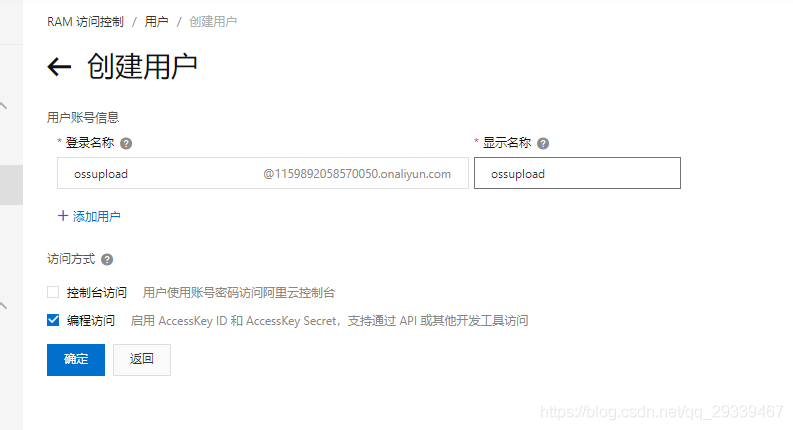This screenshot has width=793, height=430.
Task: Uncheck the 编程访问 checkbox
Action: pos(53,320)
